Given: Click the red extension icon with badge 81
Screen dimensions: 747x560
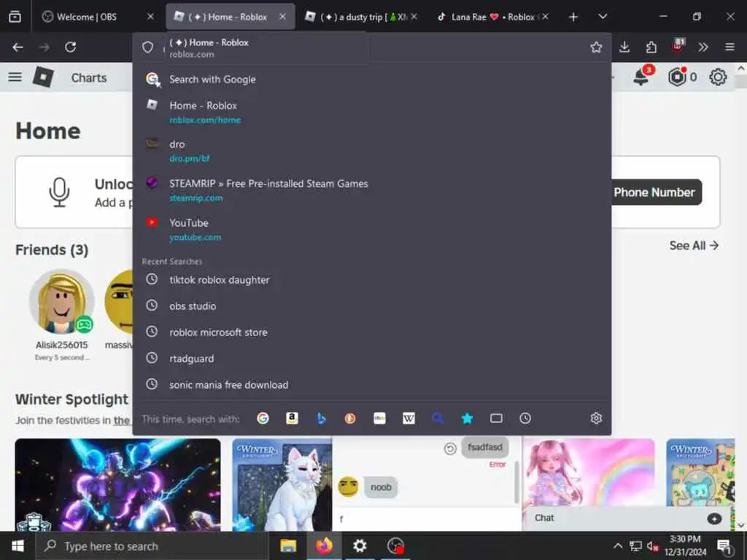Looking at the screenshot, I should 678,46.
